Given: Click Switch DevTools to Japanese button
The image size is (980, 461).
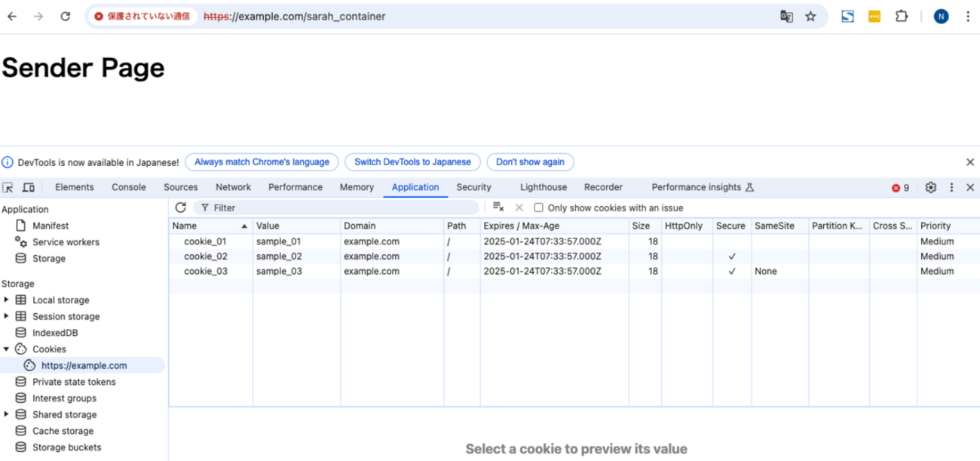Looking at the screenshot, I should click(x=412, y=162).
